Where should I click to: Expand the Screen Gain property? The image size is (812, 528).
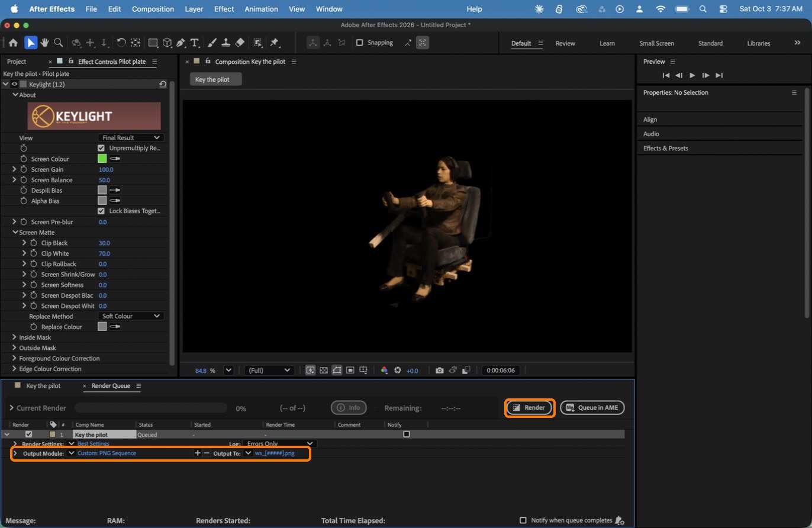point(14,169)
